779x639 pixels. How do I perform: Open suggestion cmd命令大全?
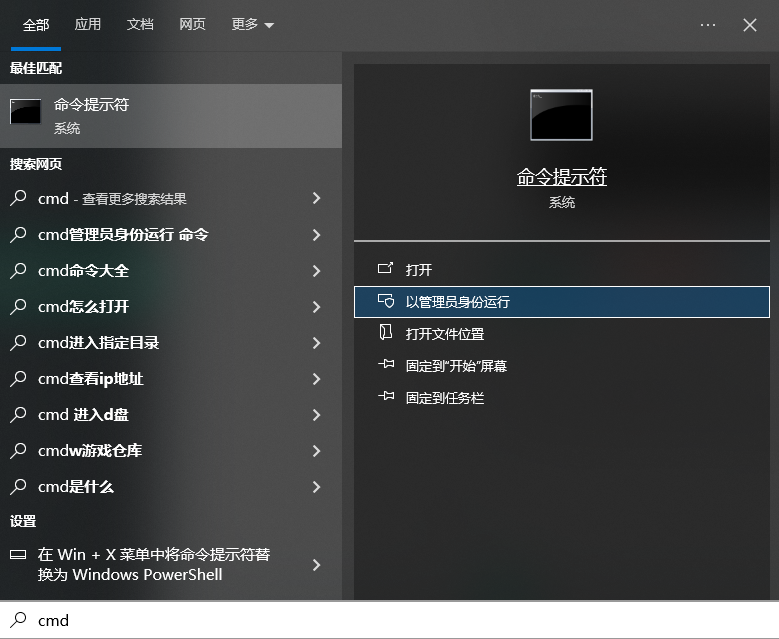click(x=171, y=270)
